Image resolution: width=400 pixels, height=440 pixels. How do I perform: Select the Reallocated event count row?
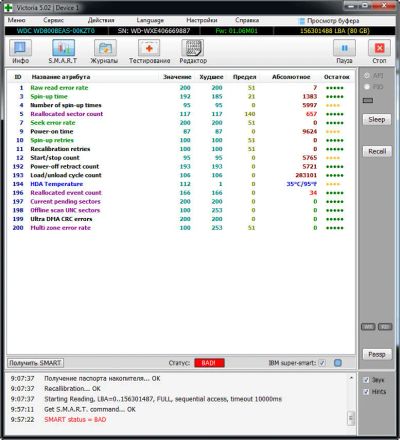click(181, 193)
